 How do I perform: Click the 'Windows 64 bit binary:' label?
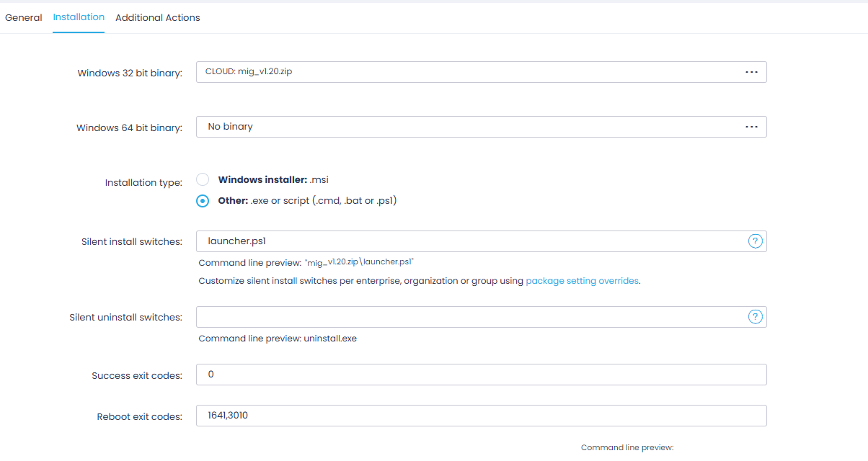click(x=129, y=127)
